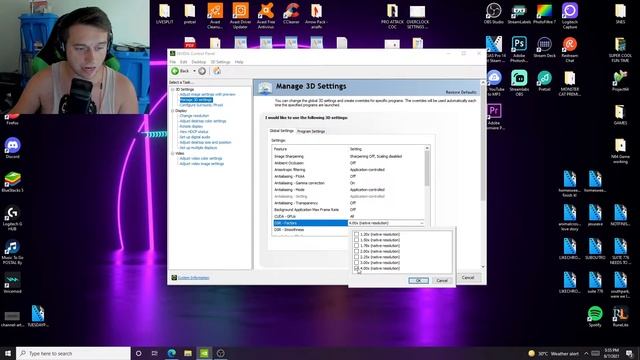Check the 1.50x native resolution box

[356, 240]
